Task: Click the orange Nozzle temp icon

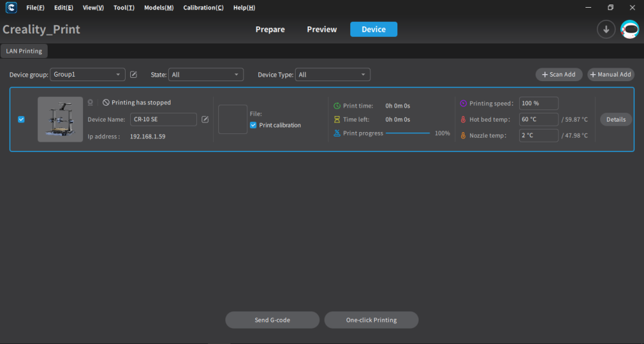Action: pos(463,136)
